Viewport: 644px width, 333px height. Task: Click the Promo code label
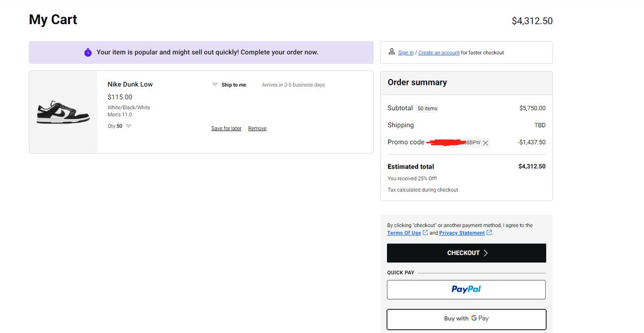(406, 142)
